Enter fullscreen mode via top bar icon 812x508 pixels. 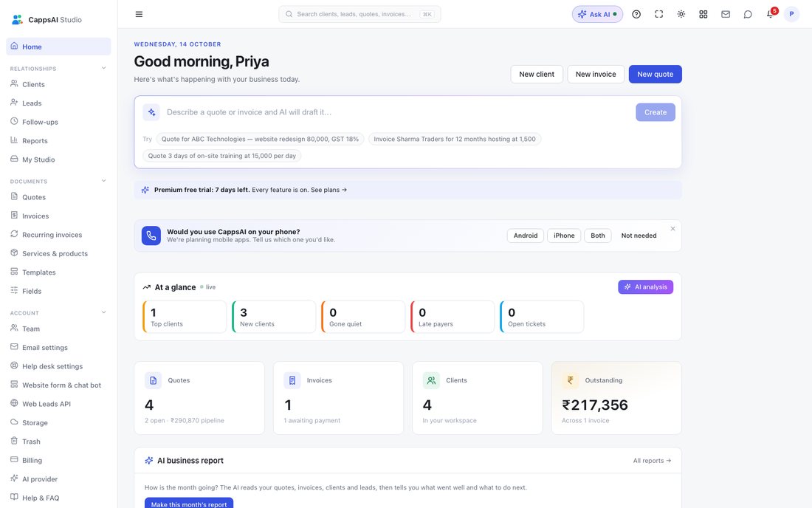click(658, 14)
